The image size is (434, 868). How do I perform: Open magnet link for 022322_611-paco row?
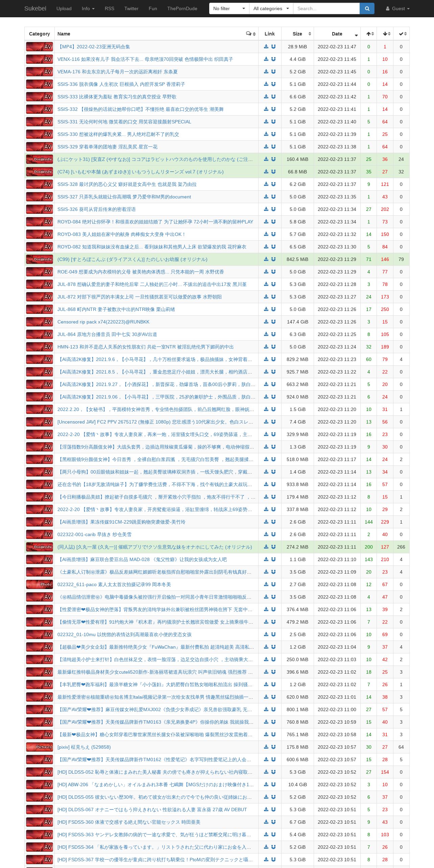click(x=273, y=584)
